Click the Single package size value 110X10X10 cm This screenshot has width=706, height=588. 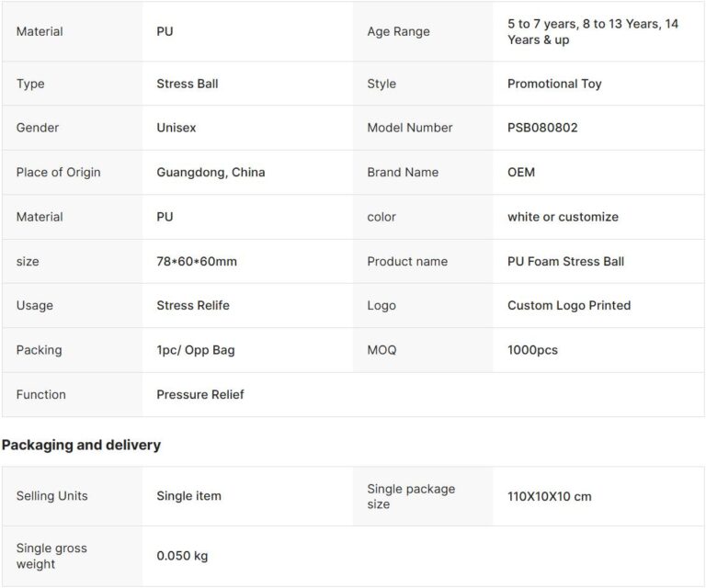pos(549,496)
